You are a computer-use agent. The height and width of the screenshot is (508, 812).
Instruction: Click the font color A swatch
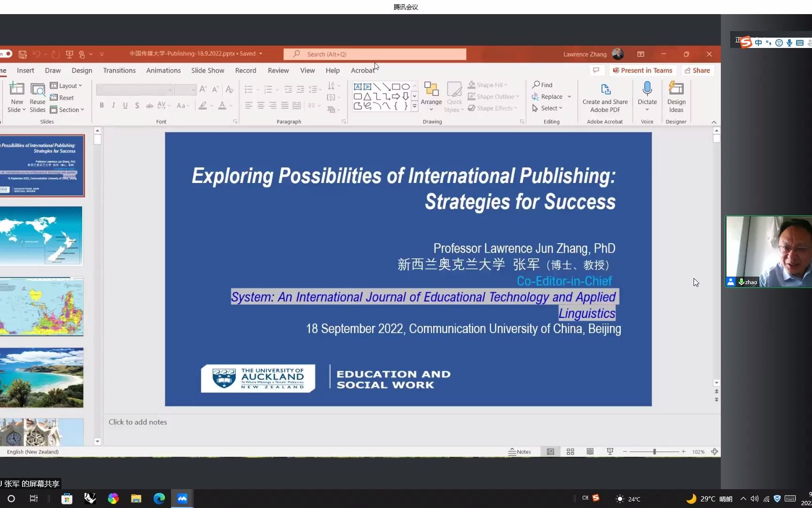(222, 105)
